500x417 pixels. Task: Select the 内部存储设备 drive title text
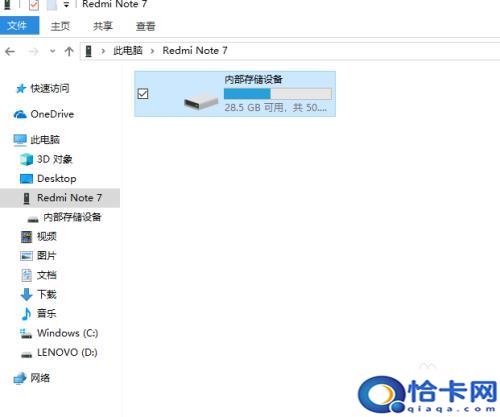click(x=253, y=79)
